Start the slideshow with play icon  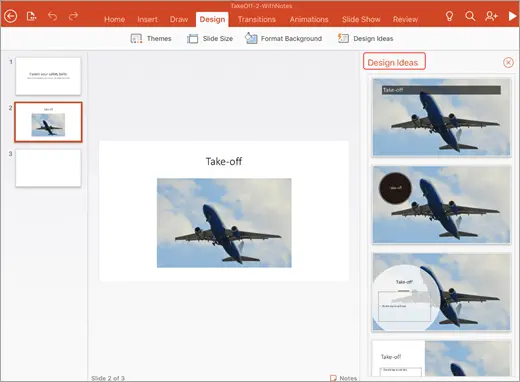click(512, 16)
